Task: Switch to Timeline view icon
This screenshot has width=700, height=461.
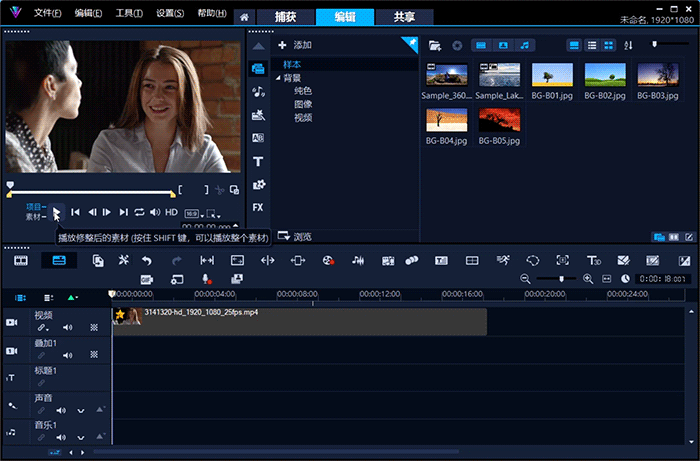Action: tap(59, 260)
